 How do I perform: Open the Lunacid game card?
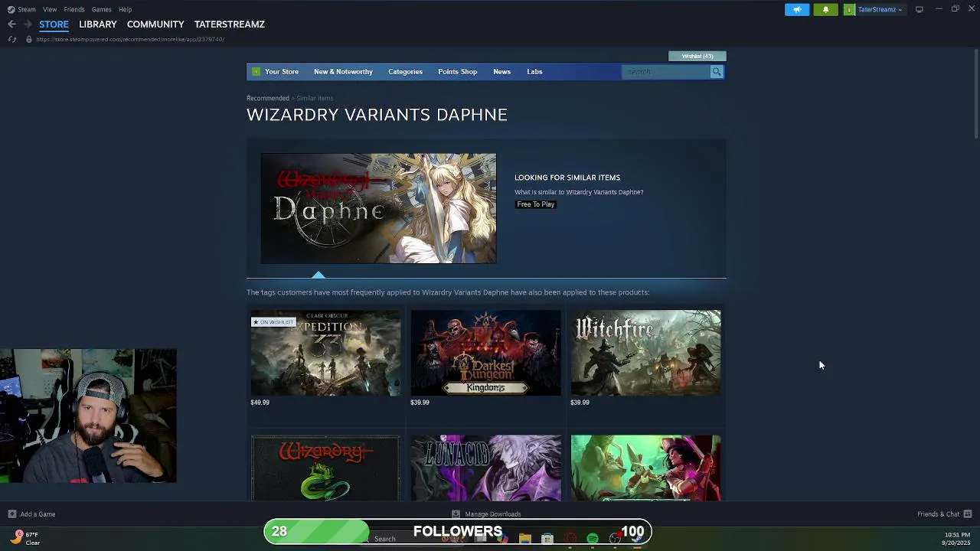485,468
